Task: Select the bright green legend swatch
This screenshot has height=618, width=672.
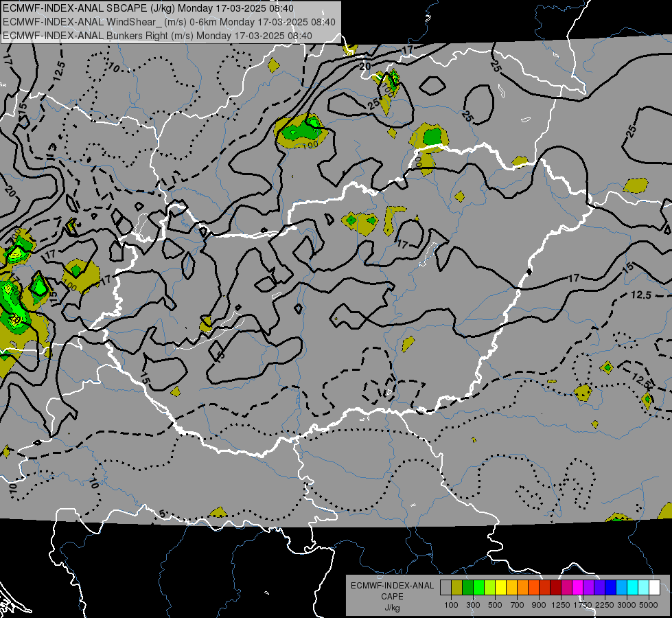Action: pos(478,588)
